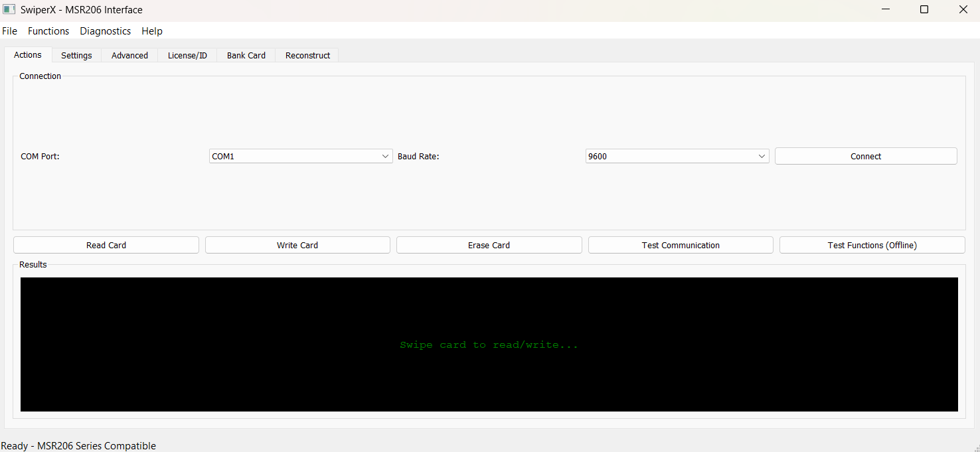Open the Bank Card tab

point(246,56)
